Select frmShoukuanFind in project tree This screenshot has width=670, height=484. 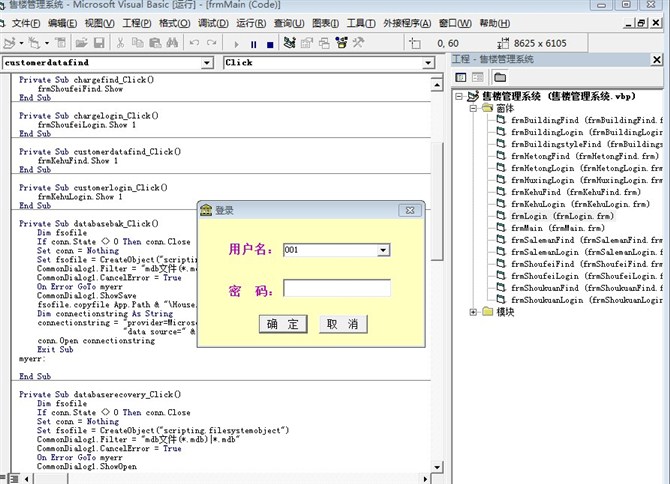(x=586, y=288)
